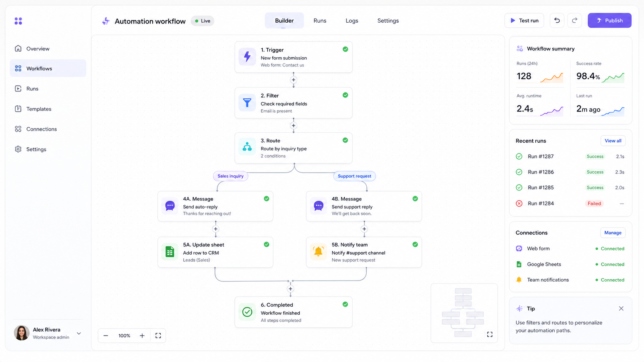
Task: Go to Connections in the sidebar
Action: (x=48, y=129)
